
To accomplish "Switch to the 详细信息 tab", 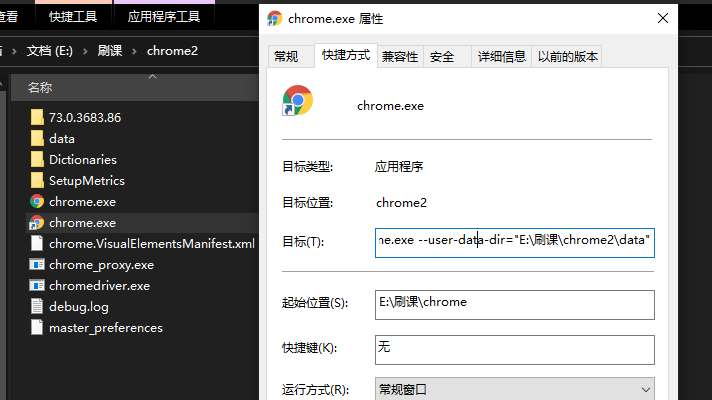I will tap(502, 57).
